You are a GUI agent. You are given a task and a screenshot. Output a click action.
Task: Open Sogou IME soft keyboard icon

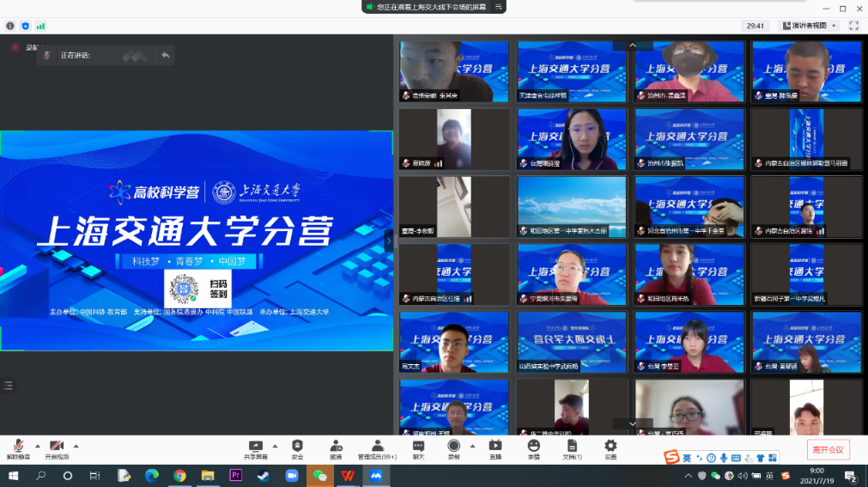(736, 458)
